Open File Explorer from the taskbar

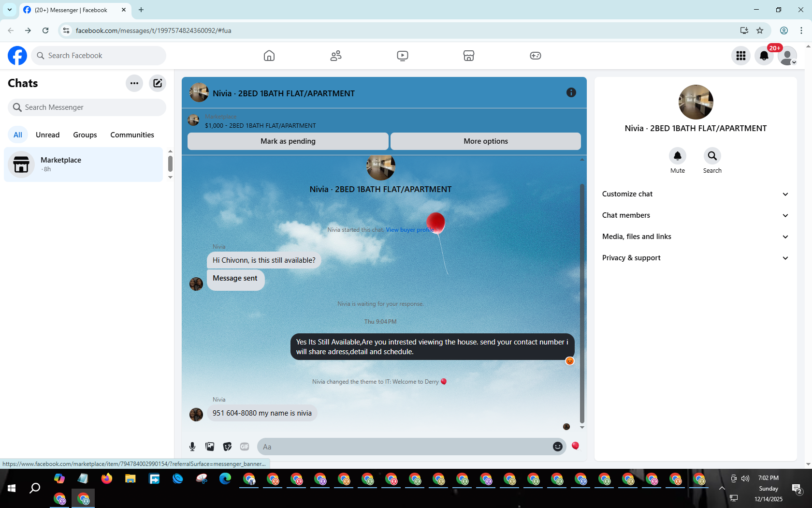click(x=130, y=479)
